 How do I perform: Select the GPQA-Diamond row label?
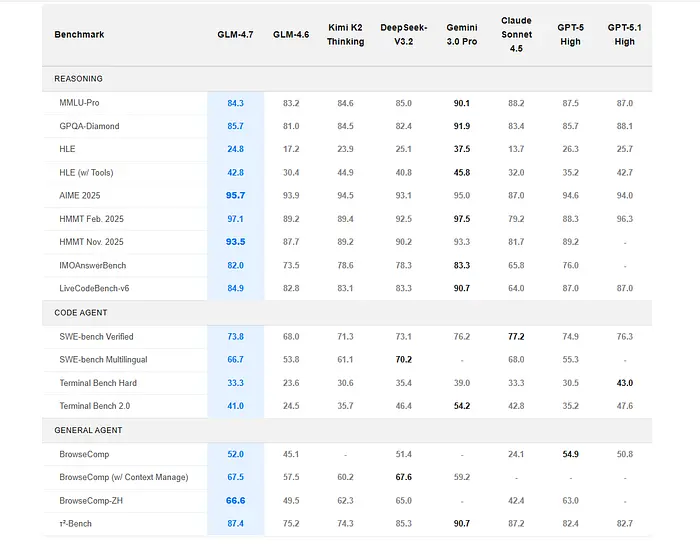pos(92,126)
